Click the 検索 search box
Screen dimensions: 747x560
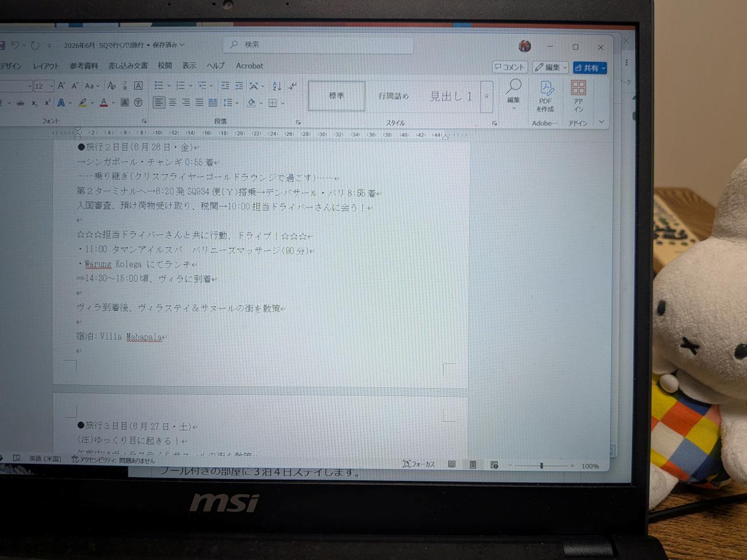(x=319, y=45)
